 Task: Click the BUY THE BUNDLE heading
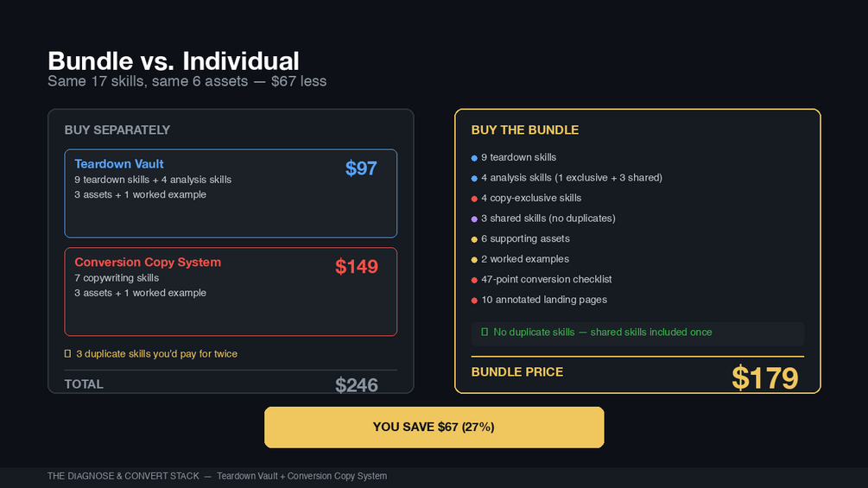[525, 130]
